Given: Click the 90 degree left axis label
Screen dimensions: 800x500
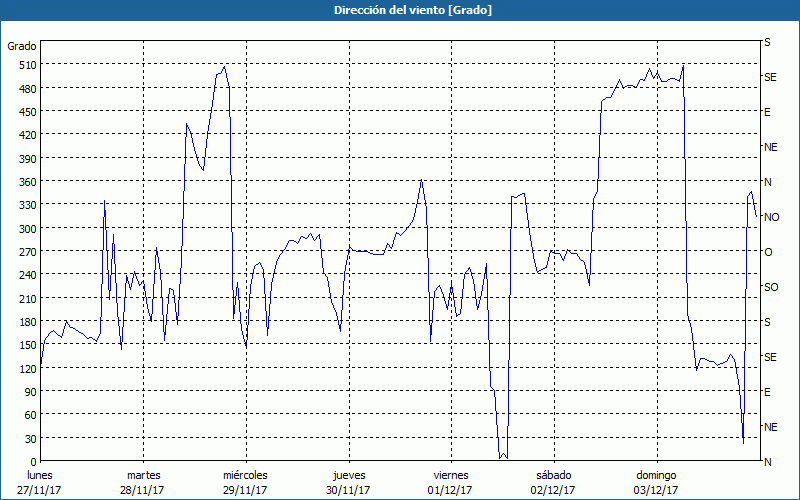Looking at the screenshot, I should pos(29,392).
